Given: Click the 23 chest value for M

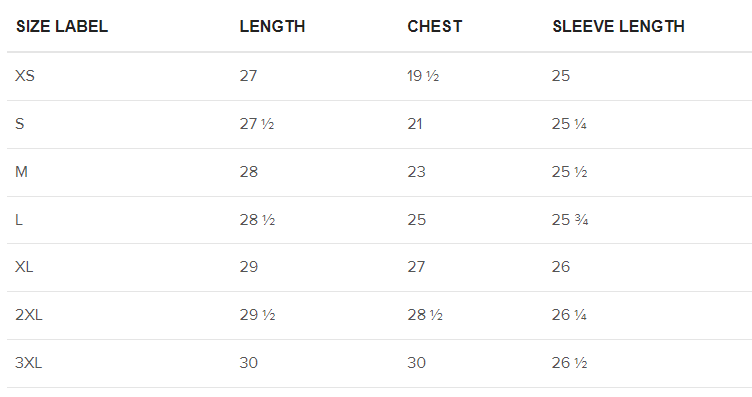Looking at the screenshot, I should coord(416,172).
